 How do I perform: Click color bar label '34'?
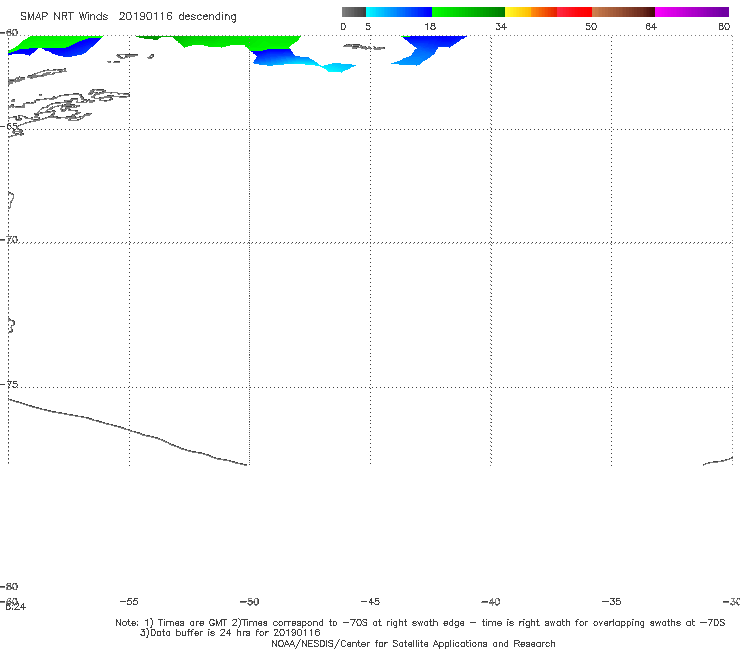click(501, 27)
